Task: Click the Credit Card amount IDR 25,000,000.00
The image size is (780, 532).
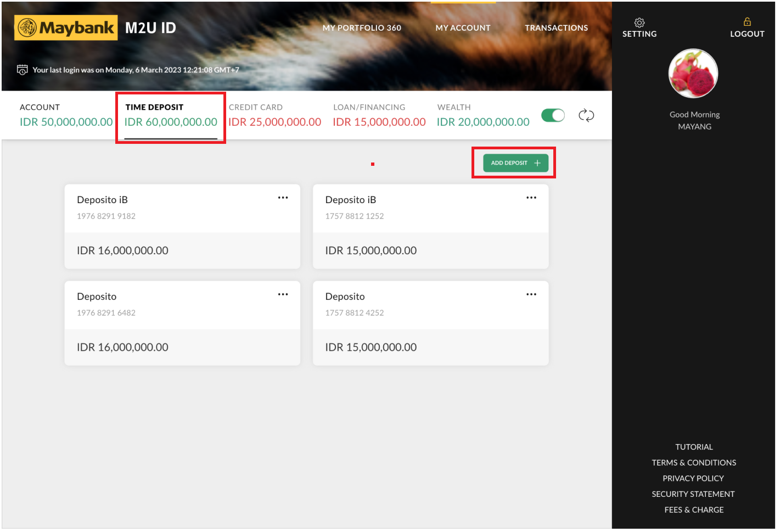Action: (274, 122)
